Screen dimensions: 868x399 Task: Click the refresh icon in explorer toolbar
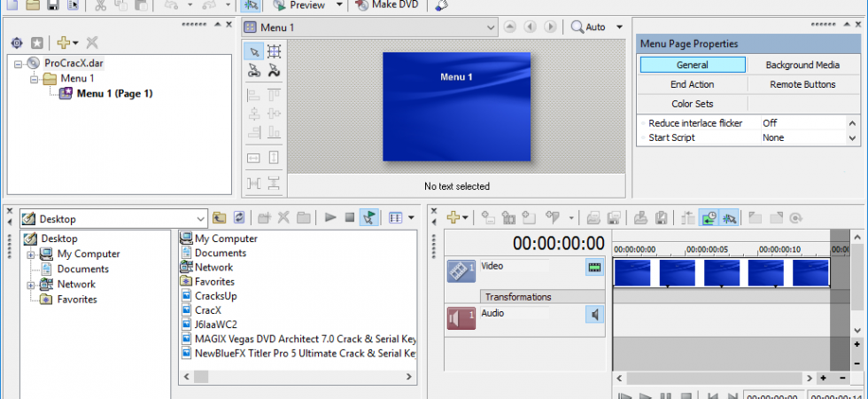pyautogui.click(x=239, y=218)
